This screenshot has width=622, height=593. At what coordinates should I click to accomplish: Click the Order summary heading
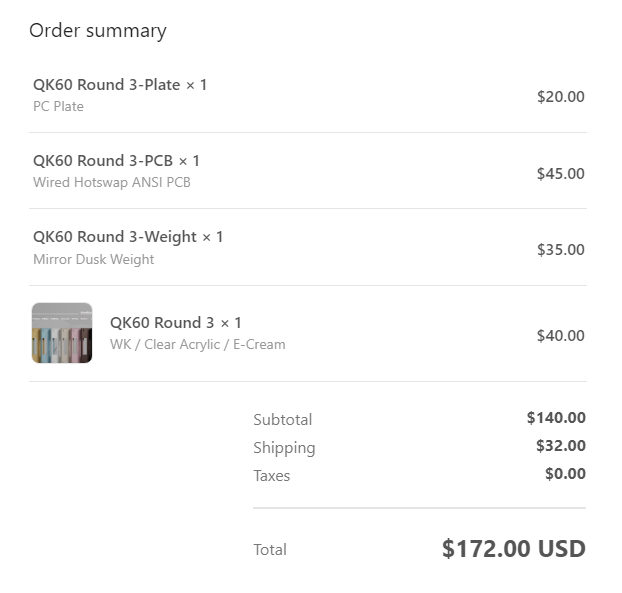pos(98,31)
